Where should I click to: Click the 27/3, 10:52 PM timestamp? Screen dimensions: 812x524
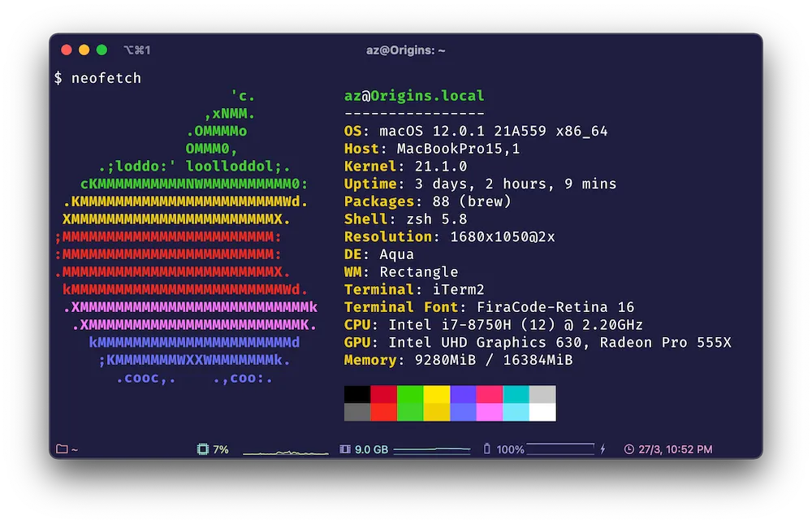click(675, 448)
